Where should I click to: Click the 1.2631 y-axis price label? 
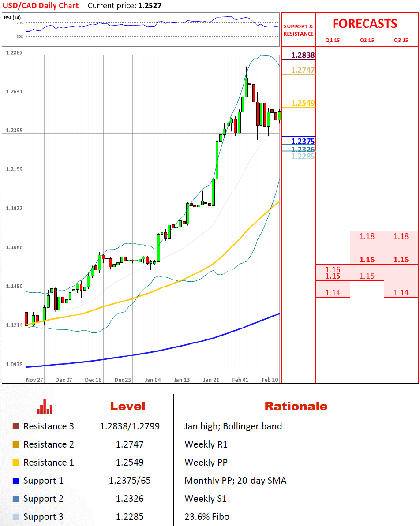(x=14, y=92)
